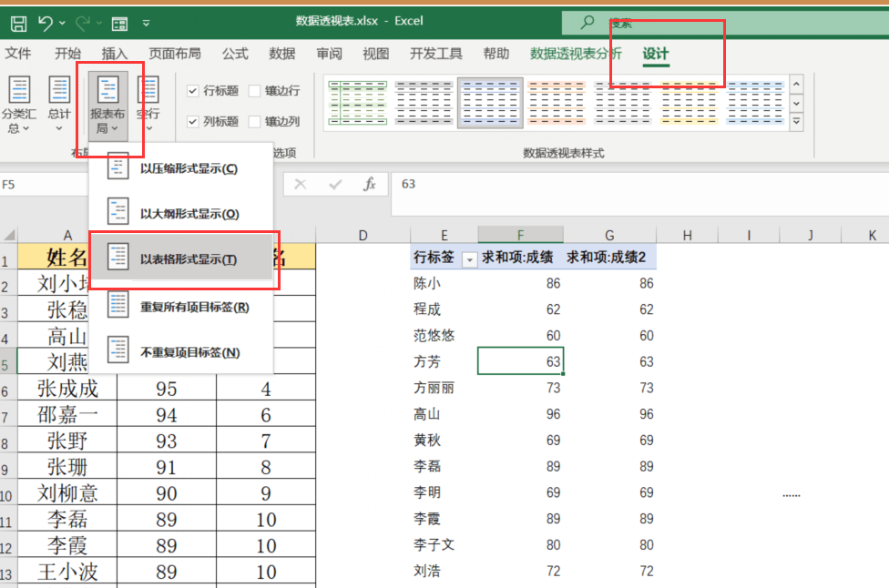Choose the light blue pivot style thumbnail
Image resolution: width=889 pixels, height=588 pixels.
click(755, 103)
